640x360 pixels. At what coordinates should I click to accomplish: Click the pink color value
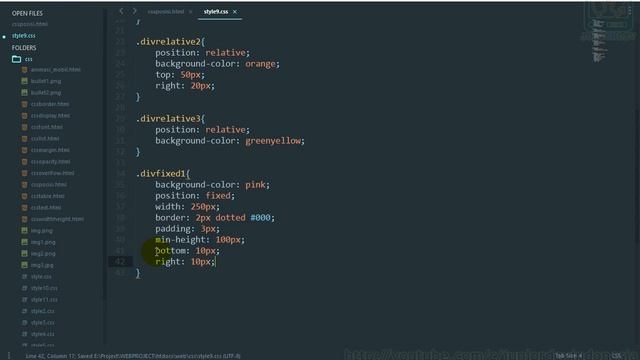[x=256, y=185]
